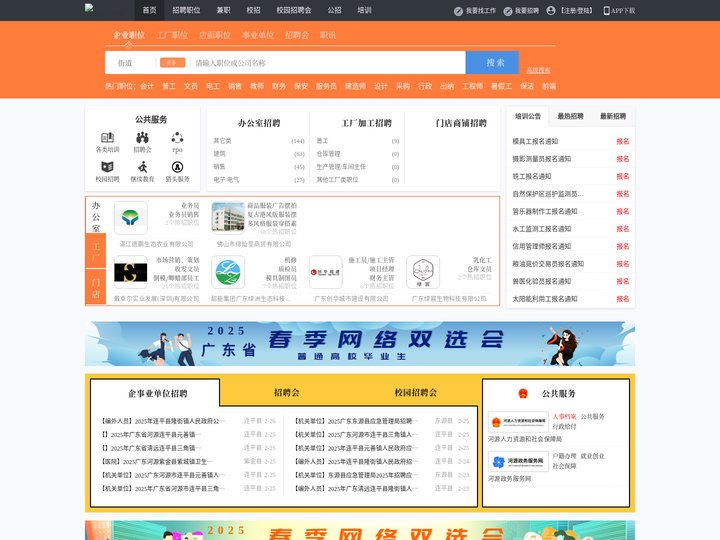Switch to the 招聘会 yellow tab
This screenshot has height=540, width=720.
(x=287, y=393)
